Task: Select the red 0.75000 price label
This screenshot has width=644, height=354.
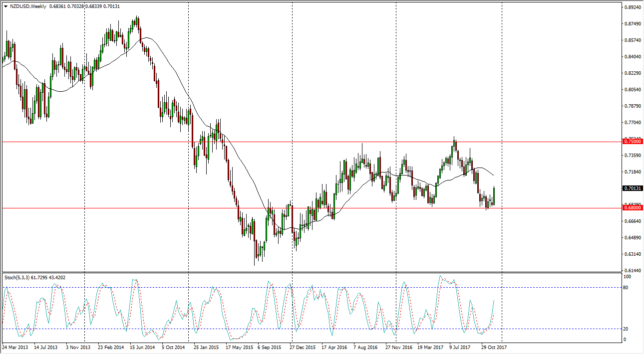Action: click(633, 142)
